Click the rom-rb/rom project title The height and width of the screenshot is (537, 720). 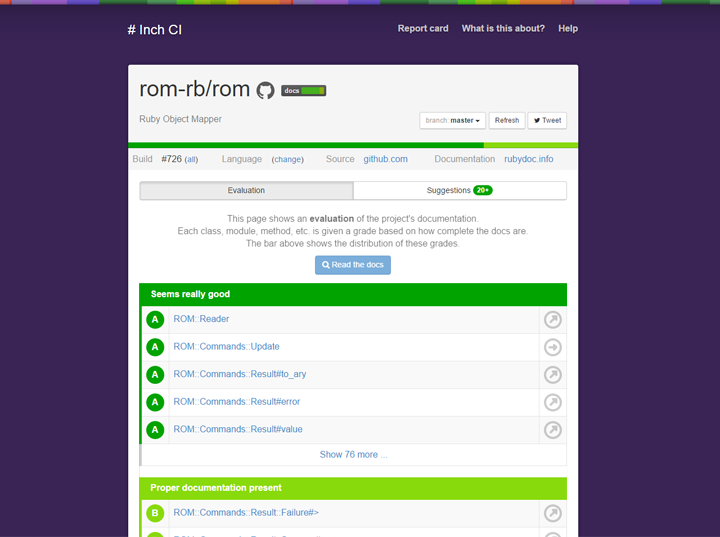pyautogui.click(x=194, y=89)
